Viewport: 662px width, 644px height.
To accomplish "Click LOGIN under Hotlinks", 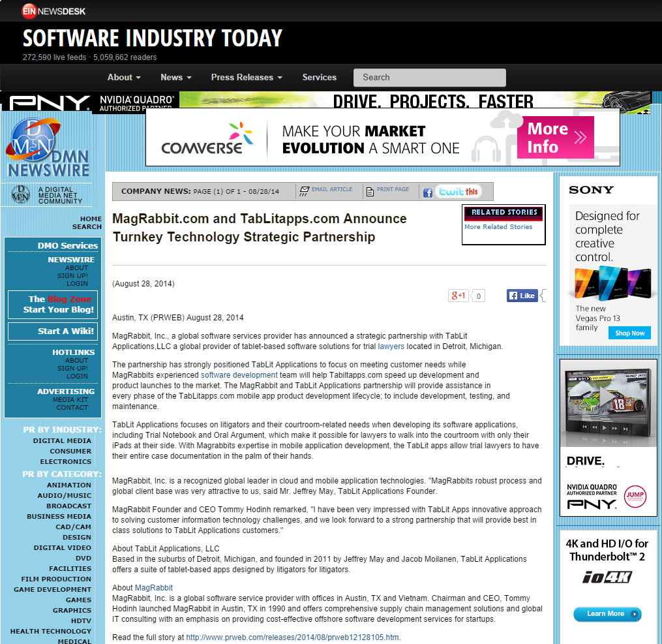I will [77, 376].
